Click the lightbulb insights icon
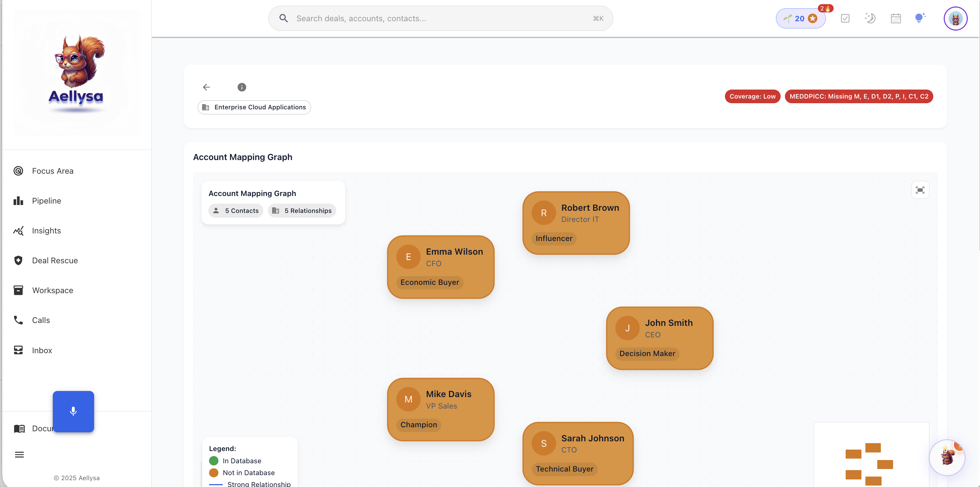980x487 pixels. [x=920, y=18]
